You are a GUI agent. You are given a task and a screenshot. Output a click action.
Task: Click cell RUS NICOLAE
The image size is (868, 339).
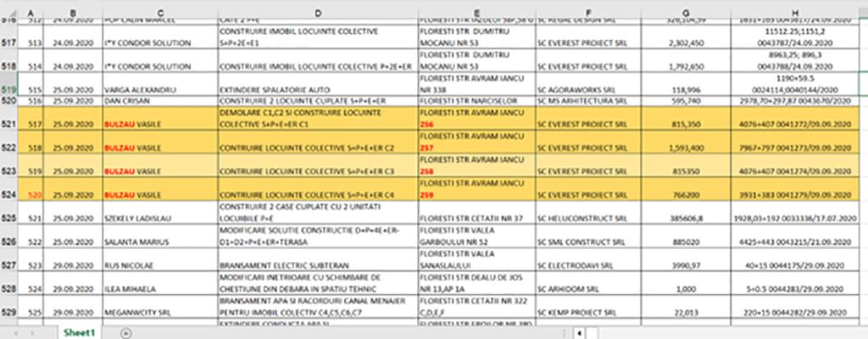coord(160,260)
